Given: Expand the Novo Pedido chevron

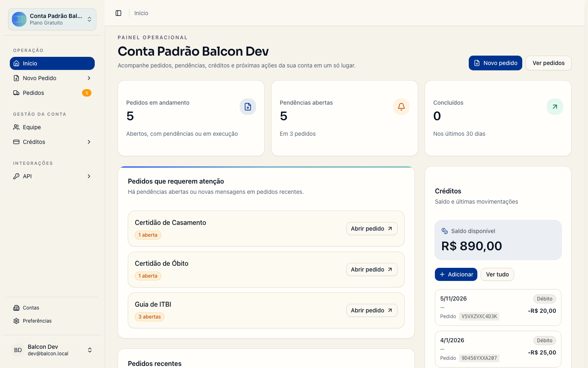Looking at the screenshot, I should click(x=89, y=78).
